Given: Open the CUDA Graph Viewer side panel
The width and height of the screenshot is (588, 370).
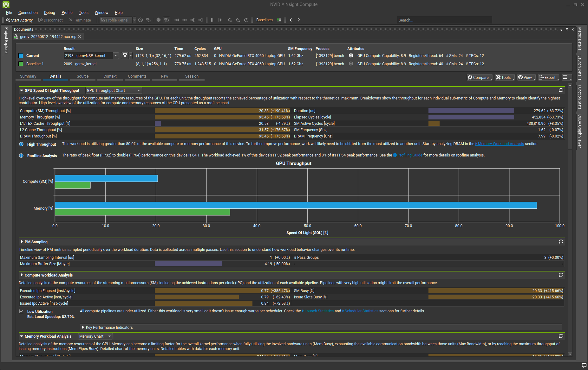Looking at the screenshot, I should pos(580,131).
